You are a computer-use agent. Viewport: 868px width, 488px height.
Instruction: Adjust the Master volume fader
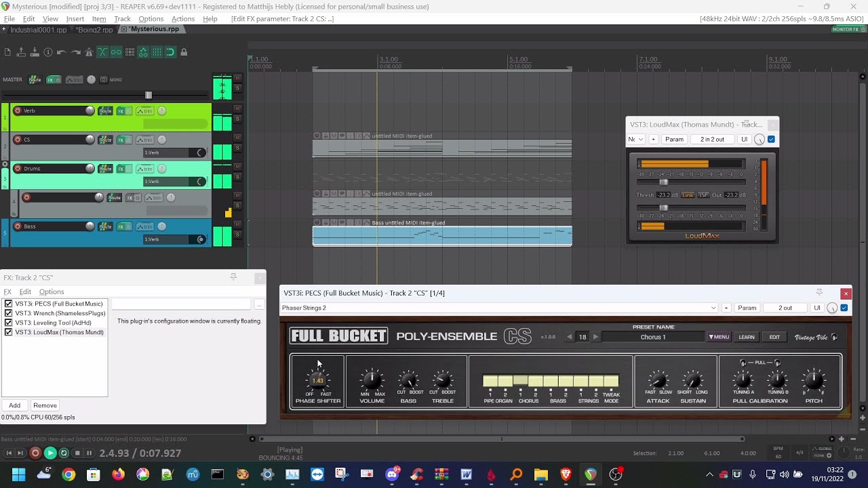pyautogui.click(x=149, y=95)
